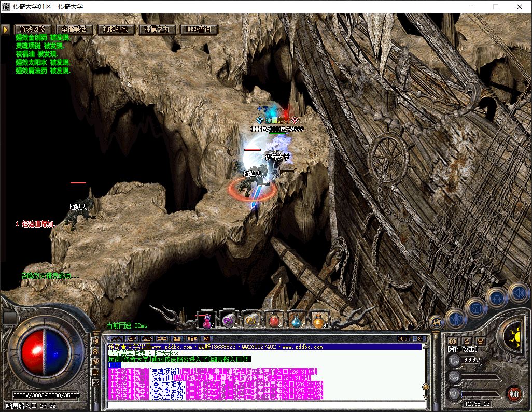Click the [祝福油] drop message in chat
This screenshot has height=412, width=532.
pos(209,378)
